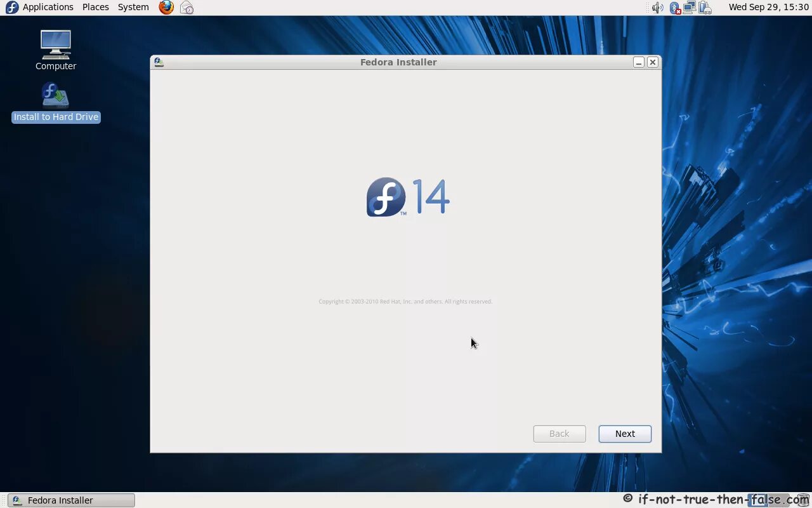Select the Install to Hard Drive icon
The height and width of the screenshot is (508, 812).
point(56,102)
